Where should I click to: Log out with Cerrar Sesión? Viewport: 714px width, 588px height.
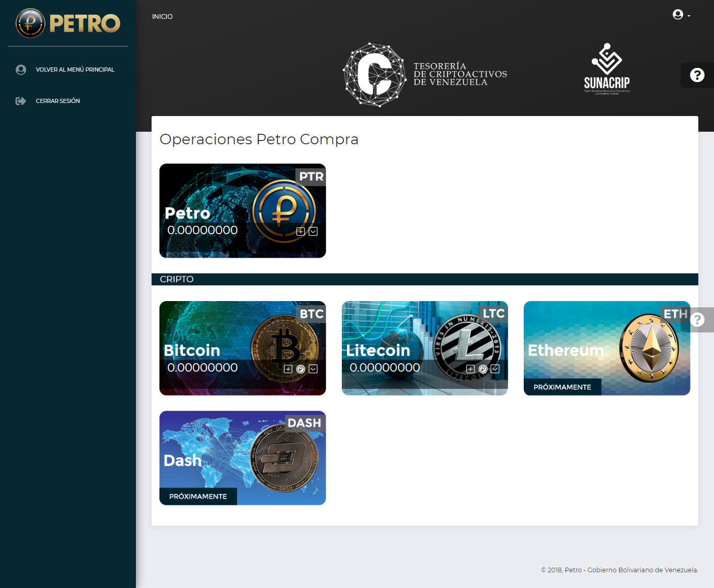57,101
